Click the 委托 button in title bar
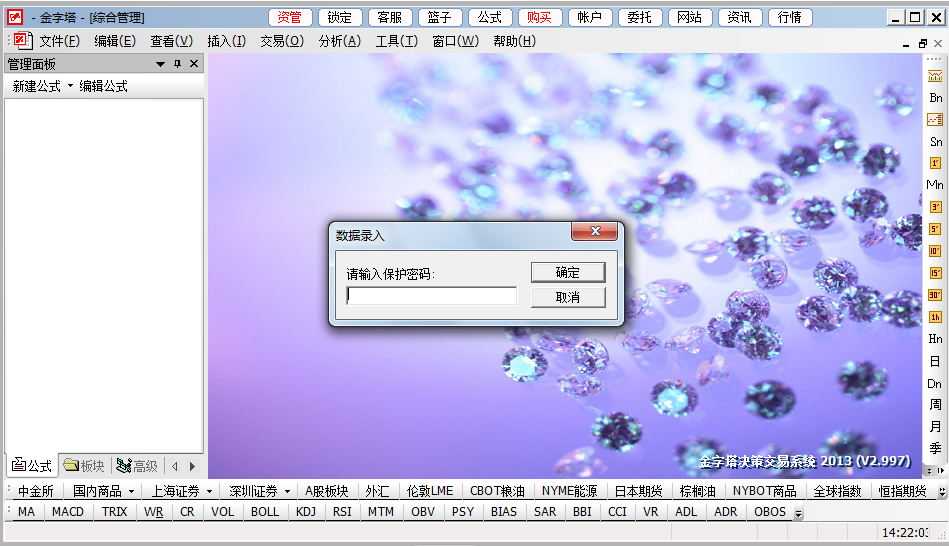Image resolution: width=949 pixels, height=546 pixels. click(640, 18)
